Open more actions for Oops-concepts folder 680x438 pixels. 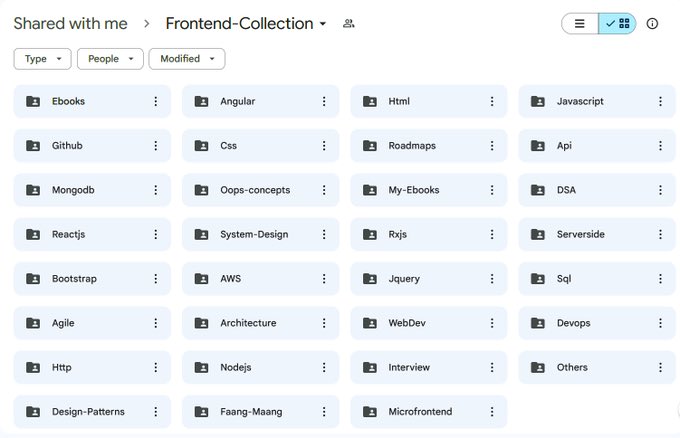pos(324,190)
